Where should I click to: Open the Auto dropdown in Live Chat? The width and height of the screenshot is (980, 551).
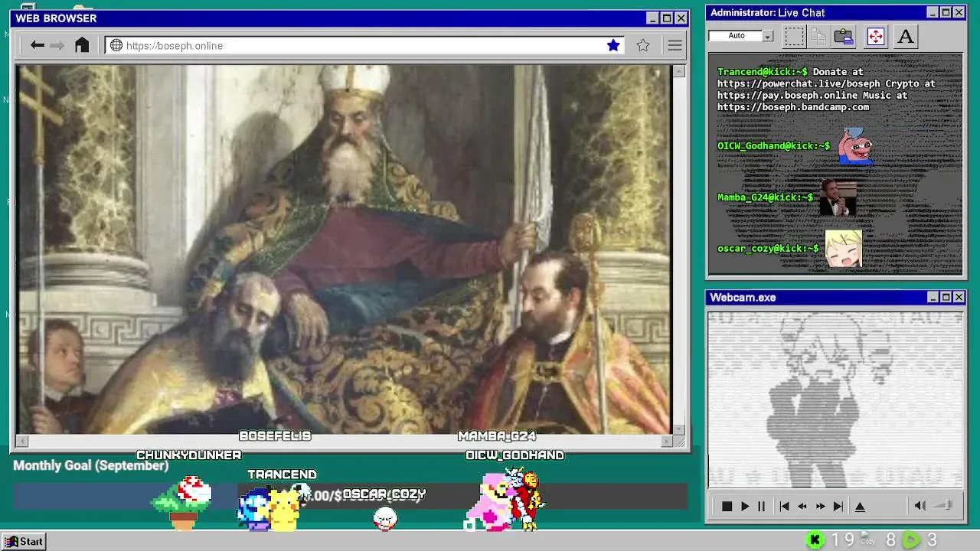(768, 36)
